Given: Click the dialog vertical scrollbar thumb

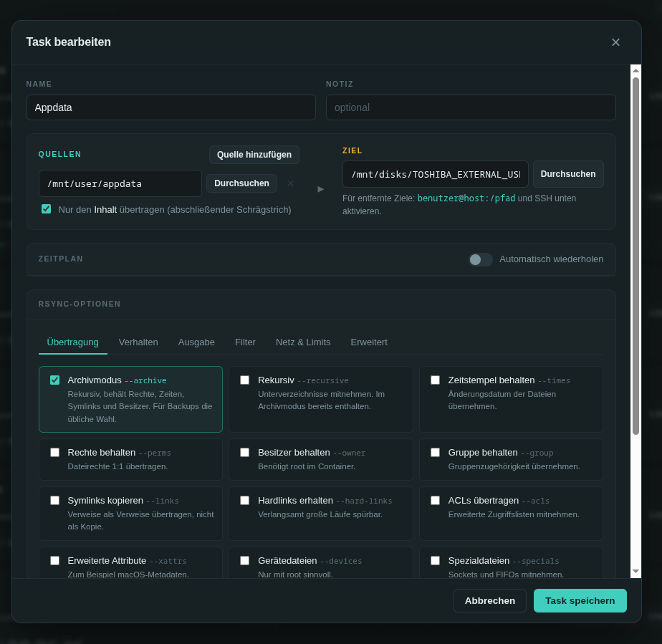Looking at the screenshot, I should coord(635,256).
